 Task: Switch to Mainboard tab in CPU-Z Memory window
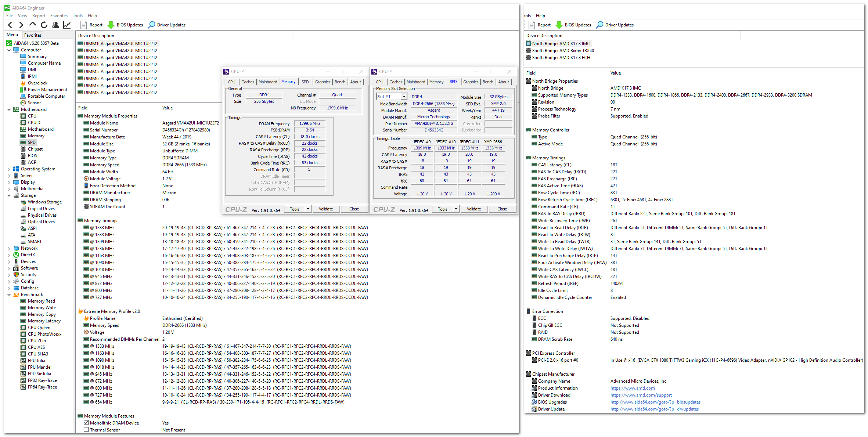268,82
